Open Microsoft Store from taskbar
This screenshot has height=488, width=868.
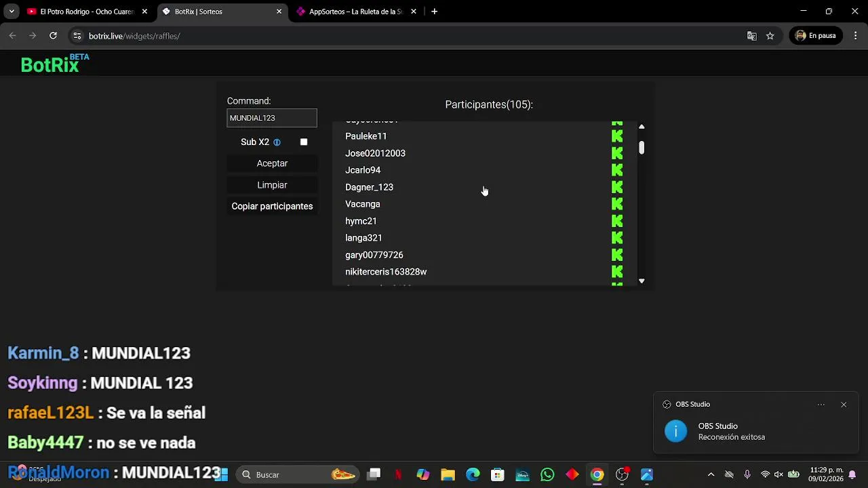click(498, 474)
